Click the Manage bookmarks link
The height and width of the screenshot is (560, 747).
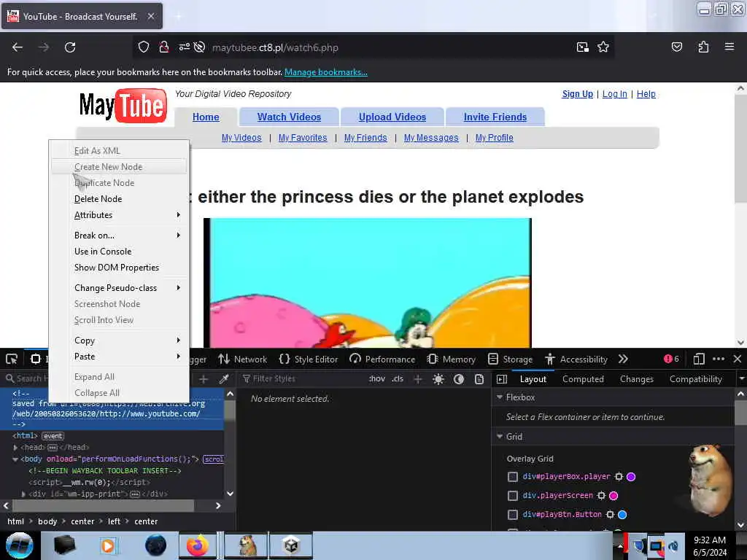[x=326, y=72]
